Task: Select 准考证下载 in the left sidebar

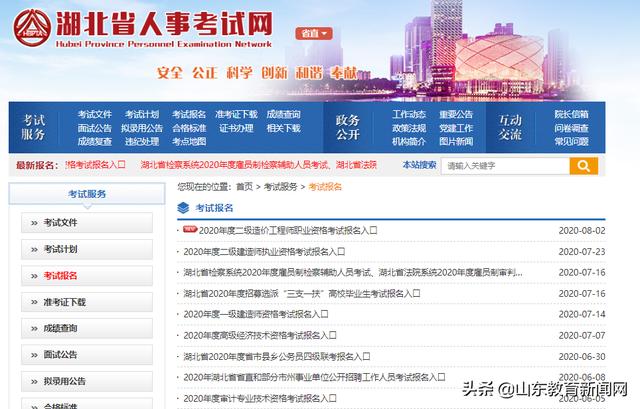Action: tap(87, 302)
